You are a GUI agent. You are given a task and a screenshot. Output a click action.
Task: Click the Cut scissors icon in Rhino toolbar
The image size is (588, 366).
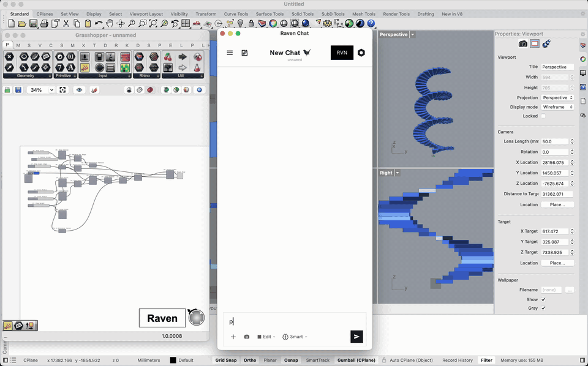click(x=66, y=24)
